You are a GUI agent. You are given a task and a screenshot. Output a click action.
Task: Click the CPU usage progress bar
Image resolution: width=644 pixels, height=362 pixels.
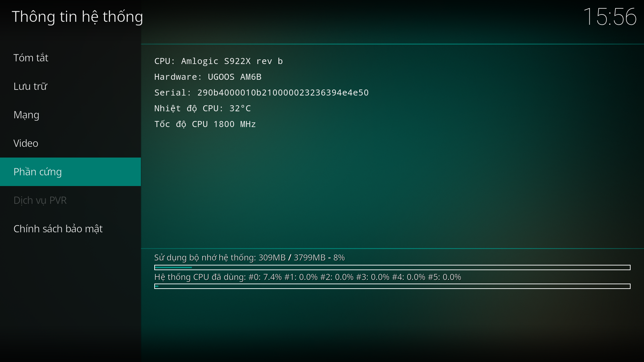pyautogui.click(x=392, y=286)
